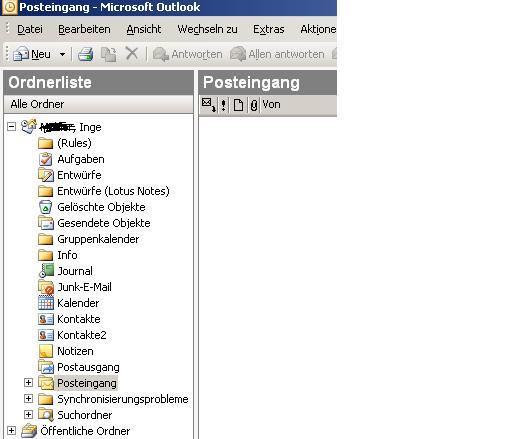Screen dimensions: 512x439
Task: Open the Neu button dropdown arrow
Action: pyautogui.click(x=62, y=54)
